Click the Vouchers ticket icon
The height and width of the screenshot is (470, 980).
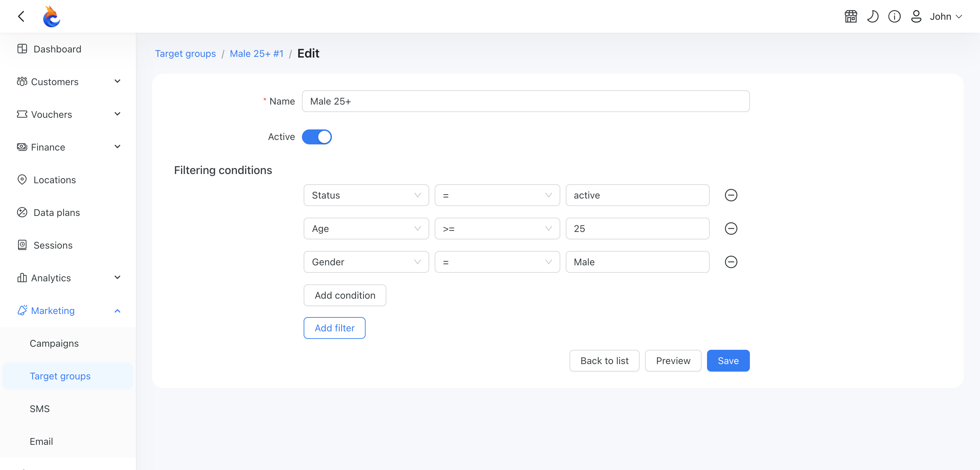click(22, 114)
